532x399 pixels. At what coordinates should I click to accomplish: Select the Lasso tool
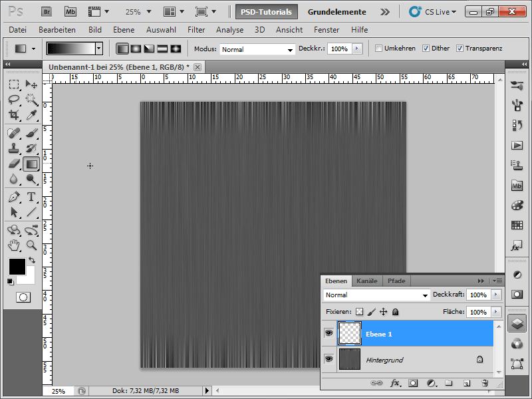tap(14, 99)
